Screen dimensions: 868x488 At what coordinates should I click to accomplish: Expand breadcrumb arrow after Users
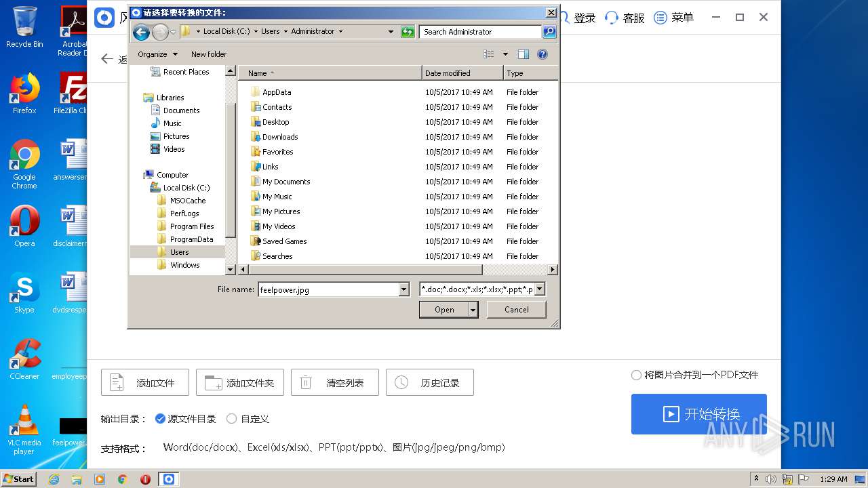point(285,31)
